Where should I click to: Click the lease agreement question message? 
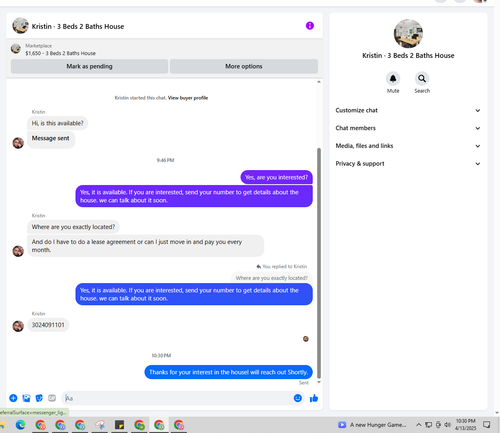point(145,246)
